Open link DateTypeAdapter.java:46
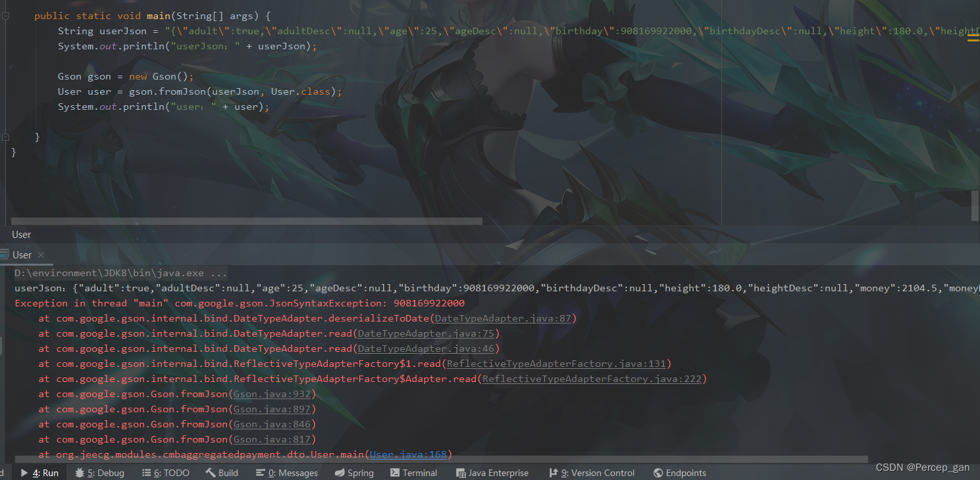Screen dimensions: 980x480 coord(426,348)
